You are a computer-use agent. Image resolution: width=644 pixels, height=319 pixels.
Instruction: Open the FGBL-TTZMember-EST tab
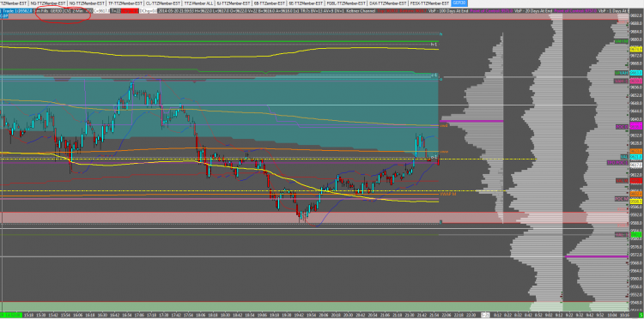(x=346, y=3)
